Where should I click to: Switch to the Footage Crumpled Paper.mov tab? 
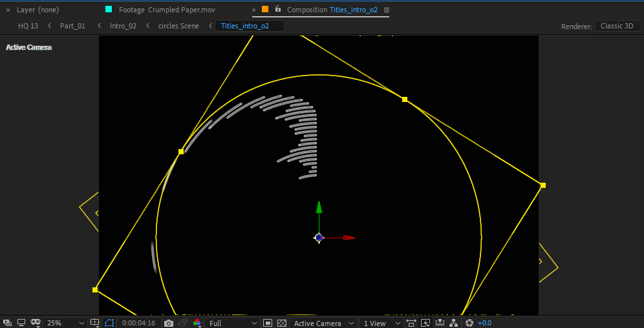(167, 10)
